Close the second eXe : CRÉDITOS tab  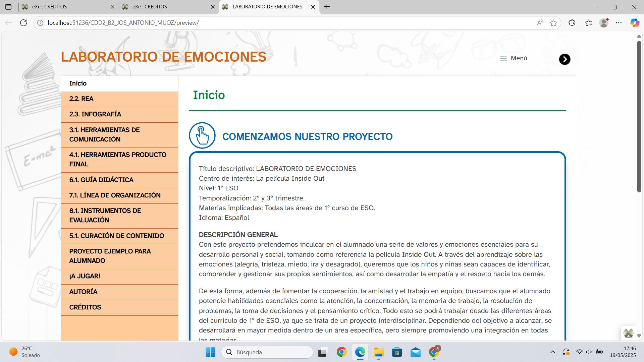(213, 7)
